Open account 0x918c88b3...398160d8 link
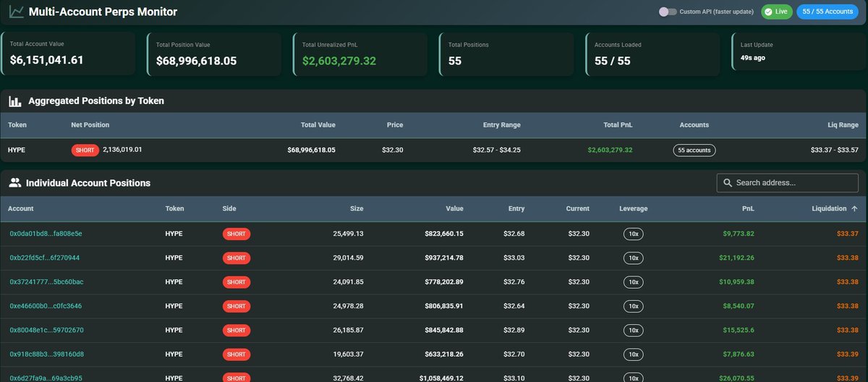The width and height of the screenshot is (868, 382). click(x=46, y=354)
